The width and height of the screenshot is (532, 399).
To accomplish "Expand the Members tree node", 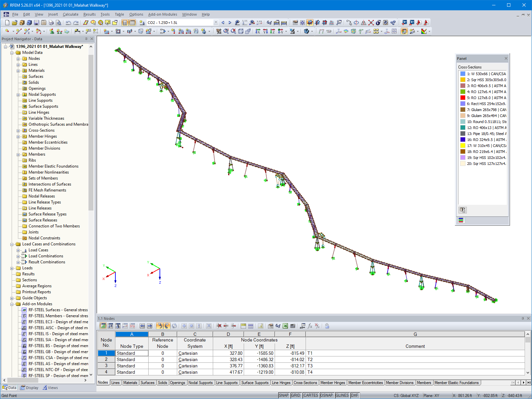I will click(x=18, y=154).
